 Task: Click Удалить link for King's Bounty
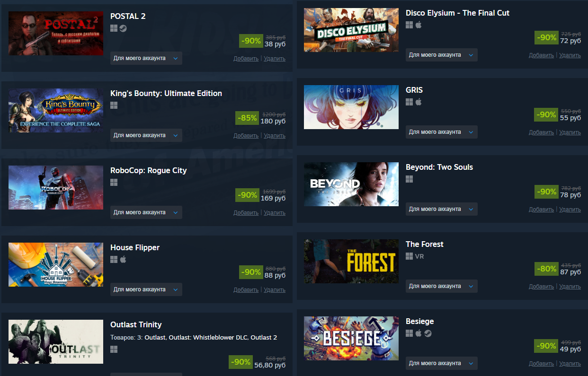[275, 136]
